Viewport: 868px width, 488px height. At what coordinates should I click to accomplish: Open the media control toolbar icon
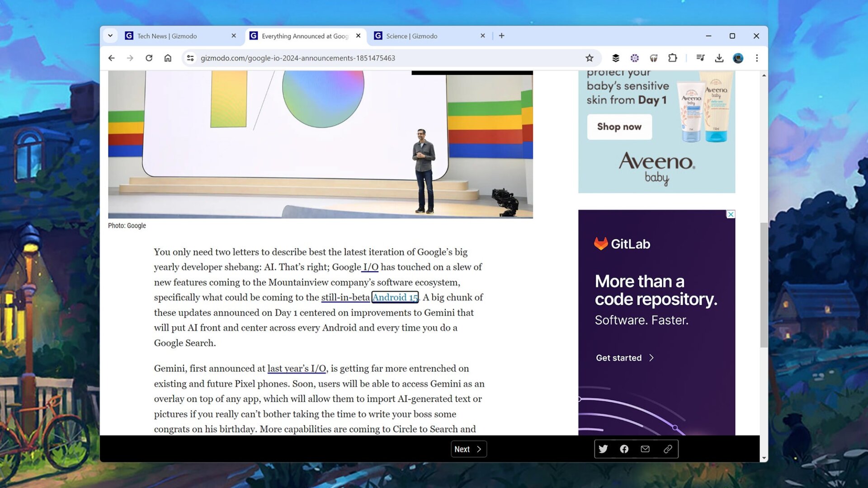coord(700,58)
